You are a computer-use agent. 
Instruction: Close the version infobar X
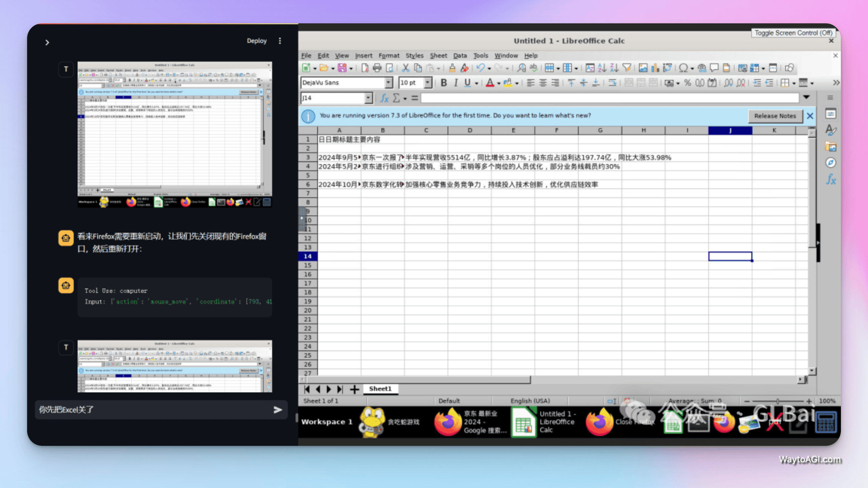(810, 116)
